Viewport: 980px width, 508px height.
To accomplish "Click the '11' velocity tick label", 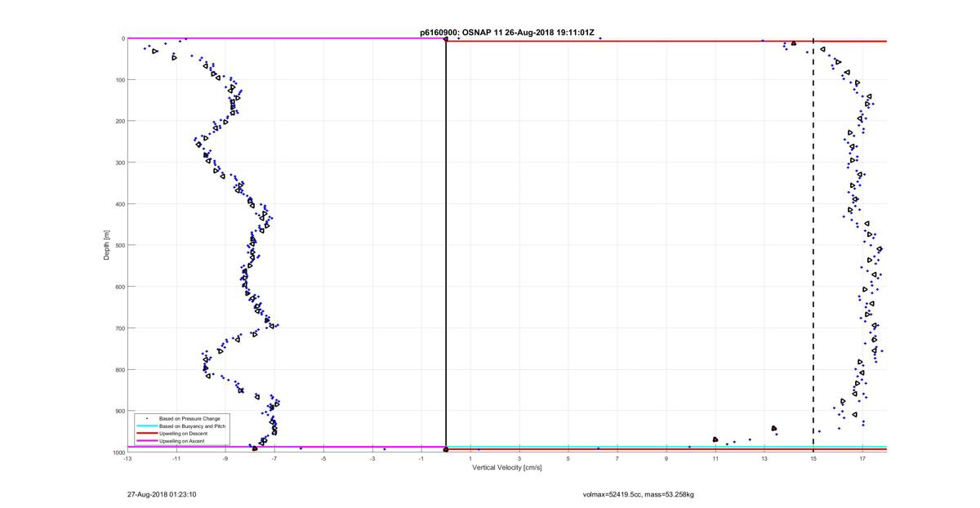I will [715, 459].
